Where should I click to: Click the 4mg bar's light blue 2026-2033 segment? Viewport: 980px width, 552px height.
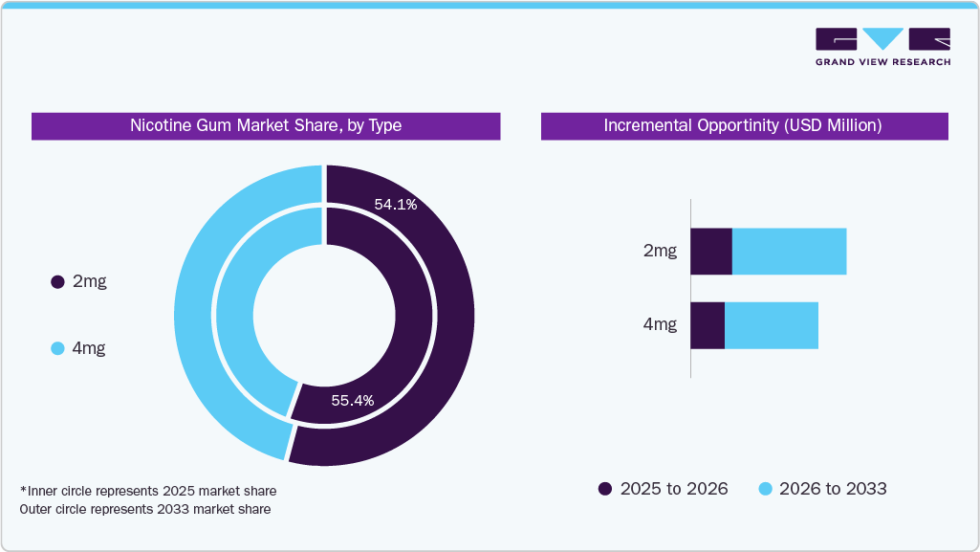[x=772, y=325]
